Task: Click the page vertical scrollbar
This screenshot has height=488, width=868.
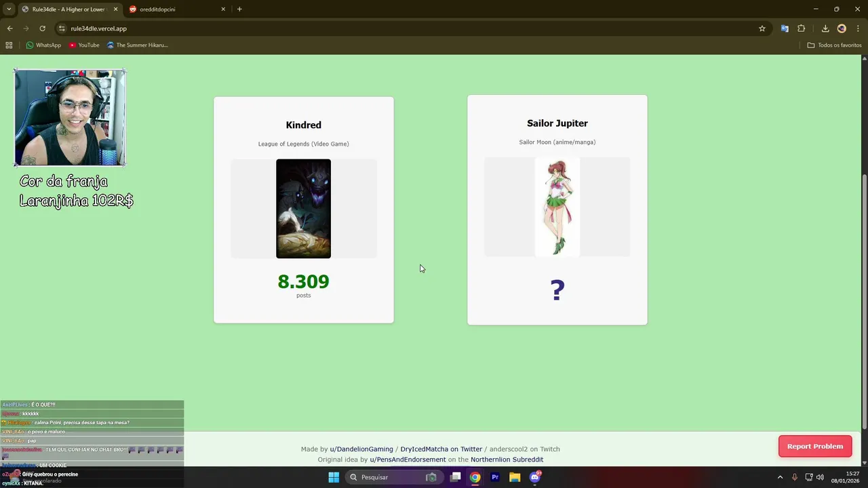Action: [863, 302]
